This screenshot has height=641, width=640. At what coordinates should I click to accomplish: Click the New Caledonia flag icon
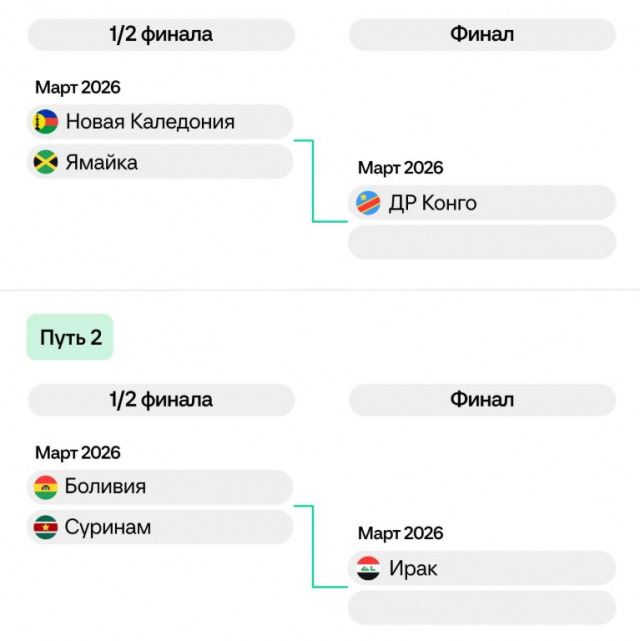[x=45, y=122]
